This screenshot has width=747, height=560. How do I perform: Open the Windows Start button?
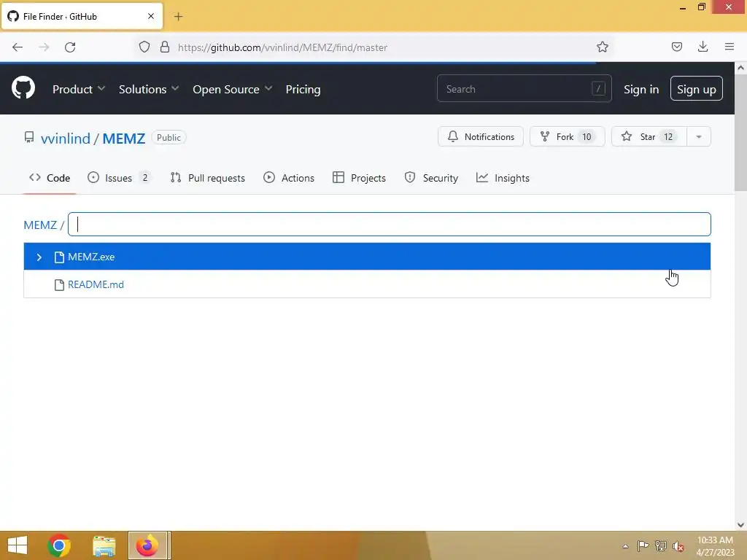[18, 545]
